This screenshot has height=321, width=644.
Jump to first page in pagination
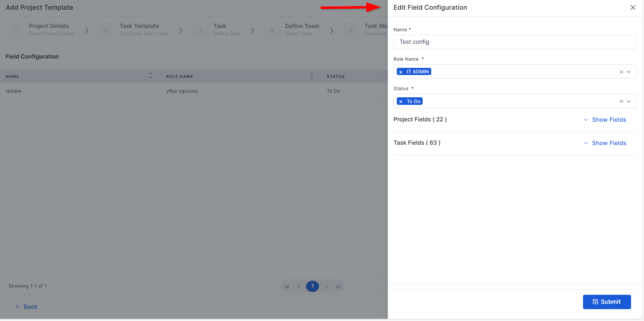point(287,287)
